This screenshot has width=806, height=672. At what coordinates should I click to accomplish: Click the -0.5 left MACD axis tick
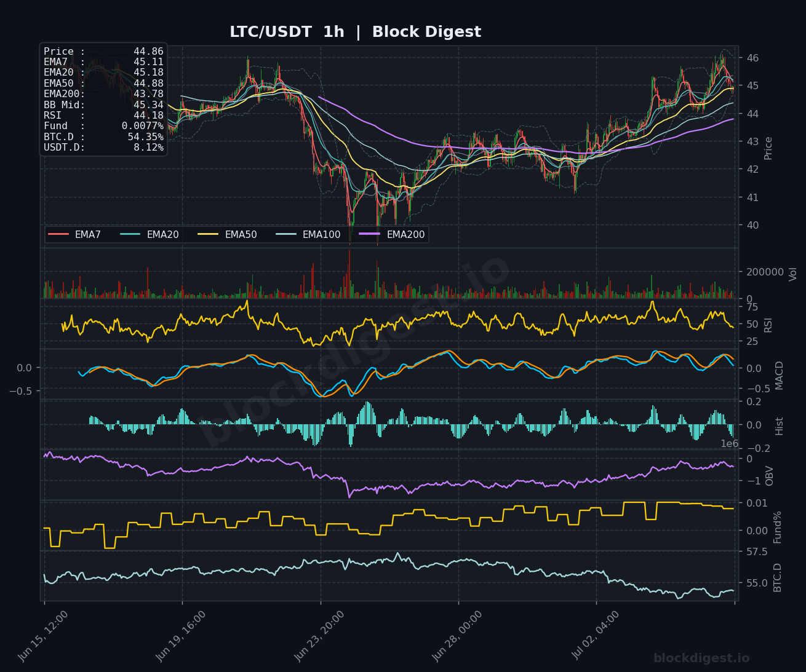[x=22, y=390]
